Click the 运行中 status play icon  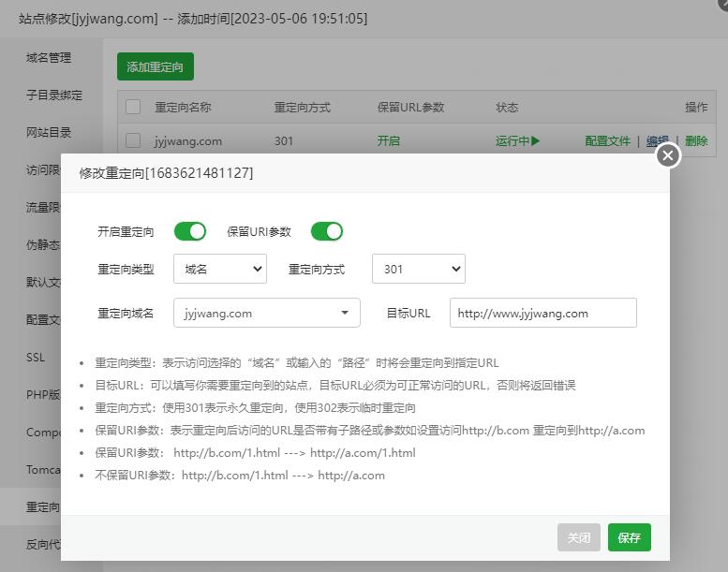(535, 141)
